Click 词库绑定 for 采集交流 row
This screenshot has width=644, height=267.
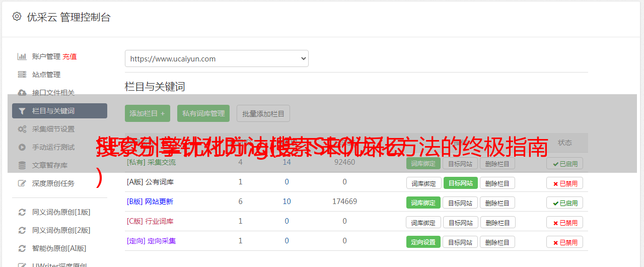coord(423,164)
